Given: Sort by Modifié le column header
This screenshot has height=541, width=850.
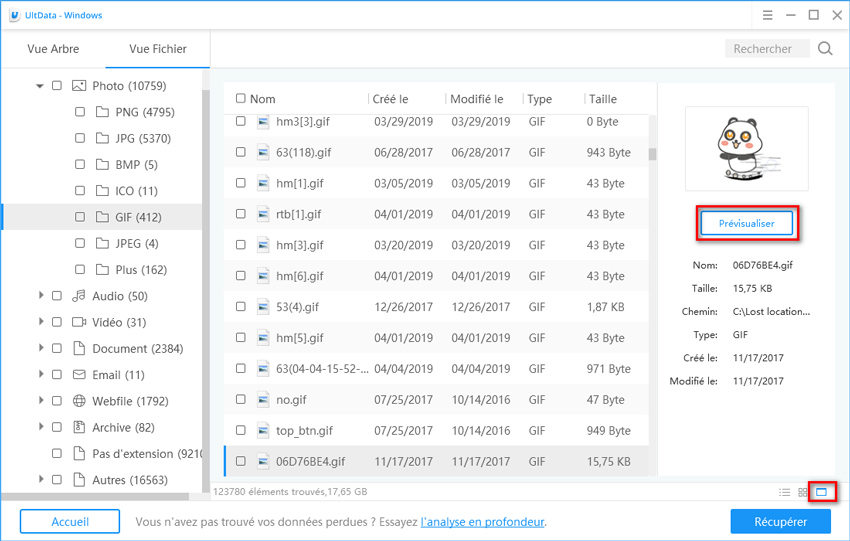Looking at the screenshot, I should point(476,99).
